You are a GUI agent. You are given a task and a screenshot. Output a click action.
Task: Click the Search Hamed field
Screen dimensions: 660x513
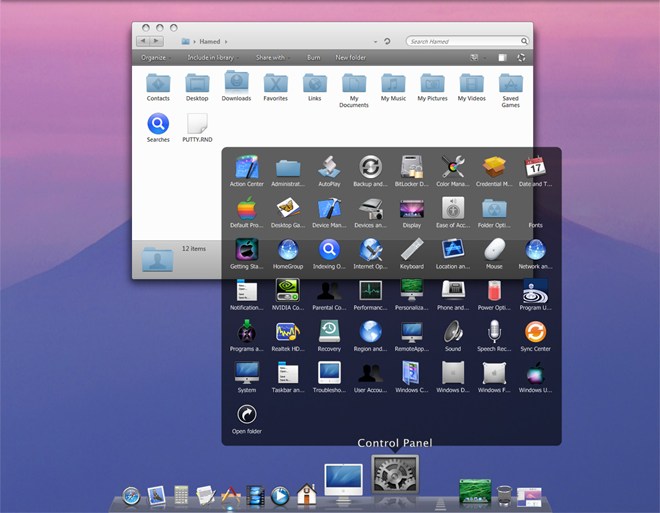[x=467, y=41]
